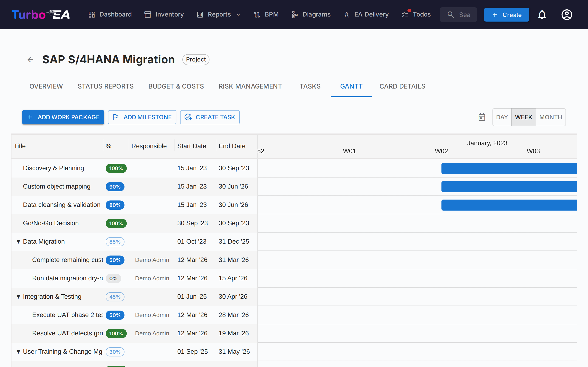The image size is (588, 367).
Task: Switch Gantt scale to Day
Action: (502, 117)
